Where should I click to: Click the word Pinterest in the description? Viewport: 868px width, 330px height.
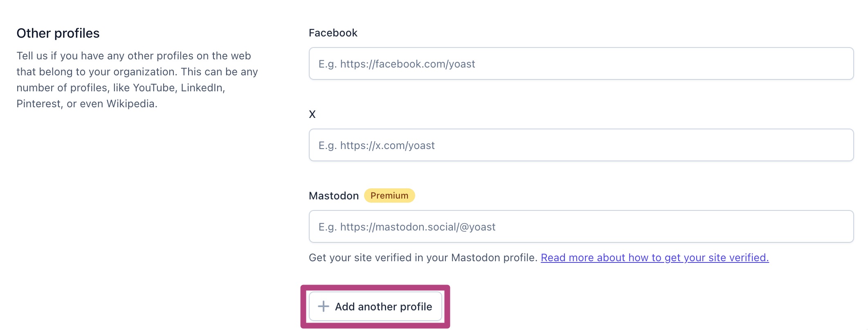click(x=39, y=104)
